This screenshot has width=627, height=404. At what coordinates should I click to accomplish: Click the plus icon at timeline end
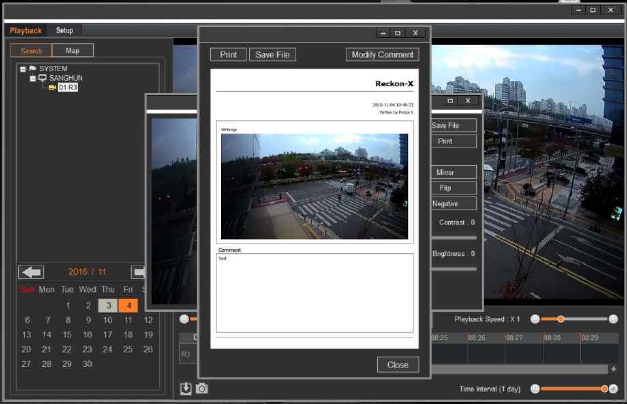click(613, 369)
